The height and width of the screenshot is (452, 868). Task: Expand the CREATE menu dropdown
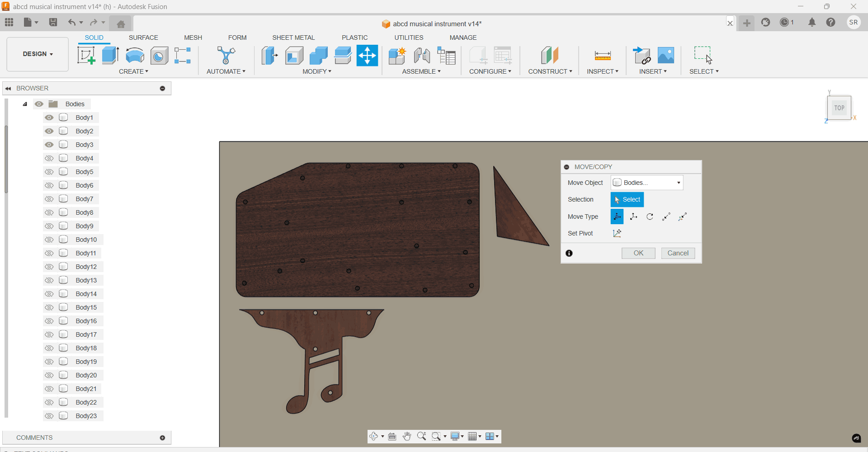(x=133, y=71)
